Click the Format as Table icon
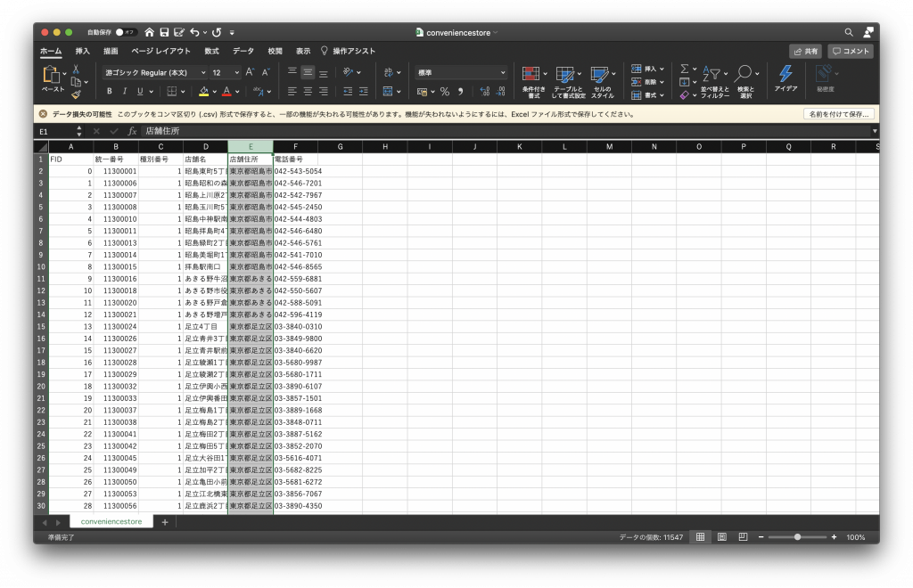This screenshot has width=913, height=588. click(x=564, y=75)
